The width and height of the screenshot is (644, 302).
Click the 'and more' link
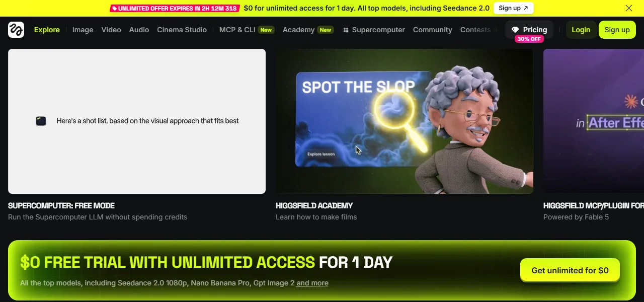pos(312,283)
